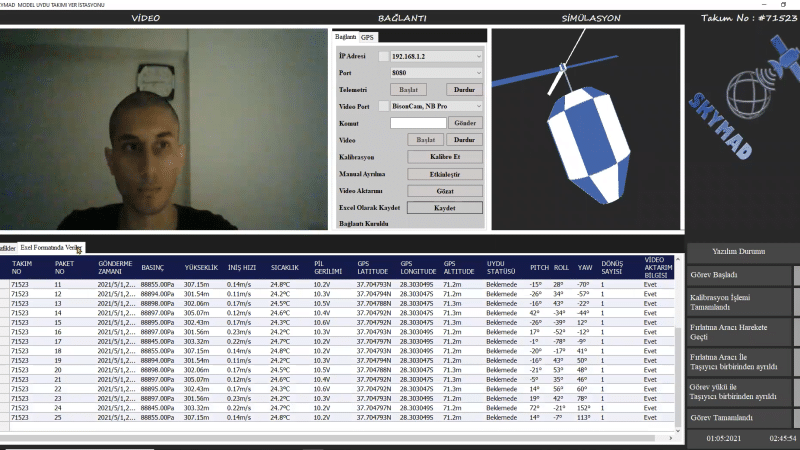The width and height of the screenshot is (800, 450).
Task: Click Etkinleştir for Manual Ayrılma
Action: (445, 174)
